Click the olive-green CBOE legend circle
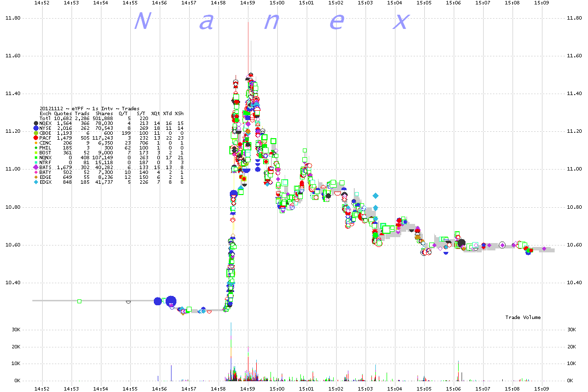The height and width of the screenshot is (392, 588). [x=36, y=133]
